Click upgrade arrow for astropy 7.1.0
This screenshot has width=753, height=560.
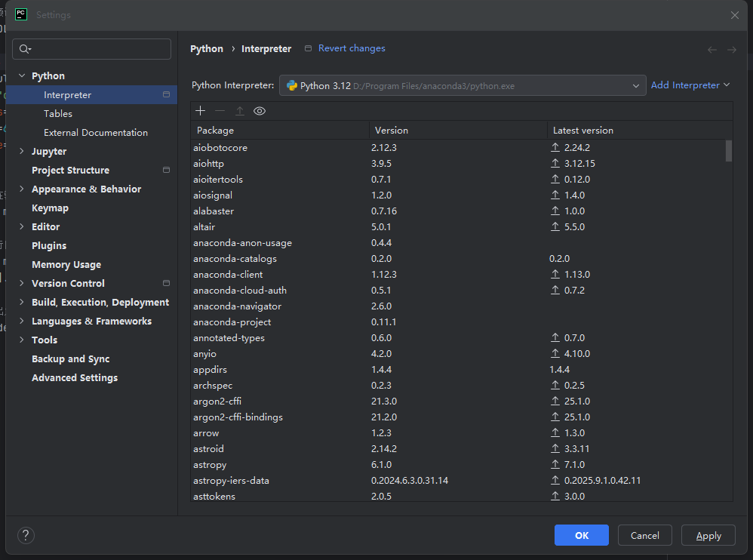555,464
